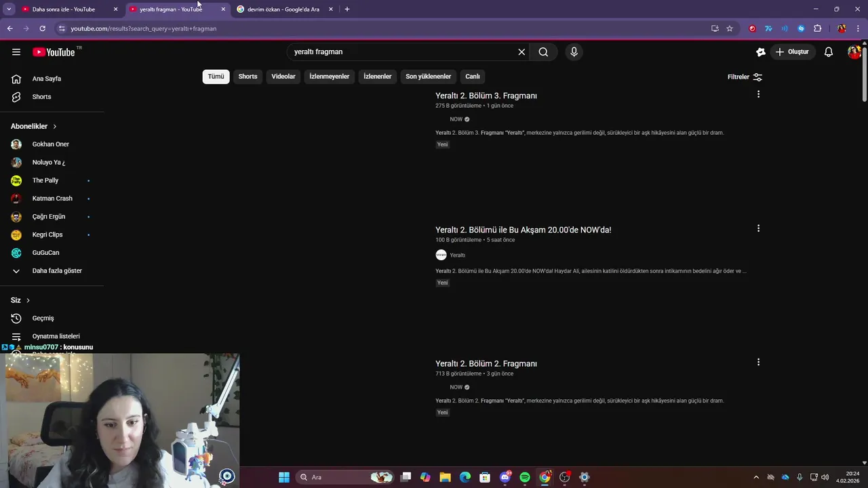
Task: Reload the page
Action: point(42,28)
